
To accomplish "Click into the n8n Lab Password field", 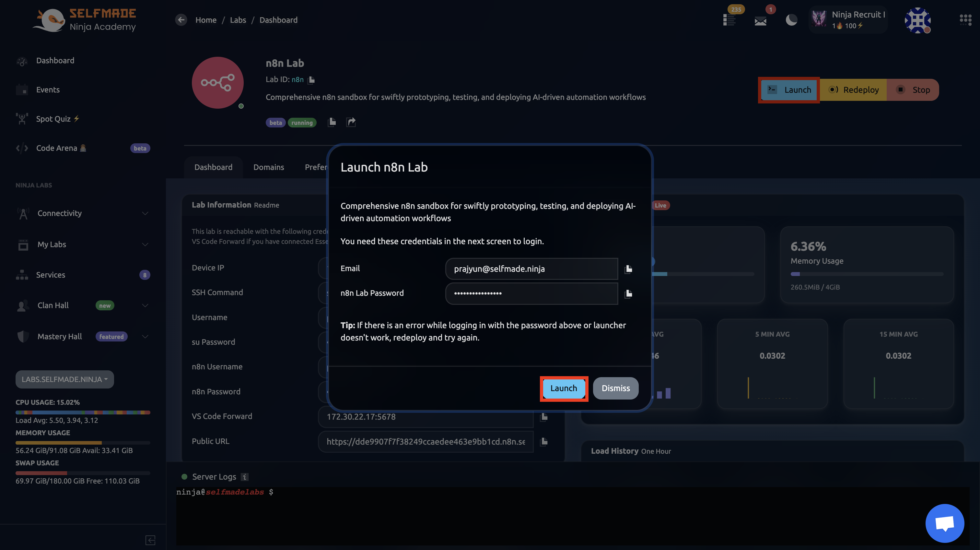I will pos(531,293).
